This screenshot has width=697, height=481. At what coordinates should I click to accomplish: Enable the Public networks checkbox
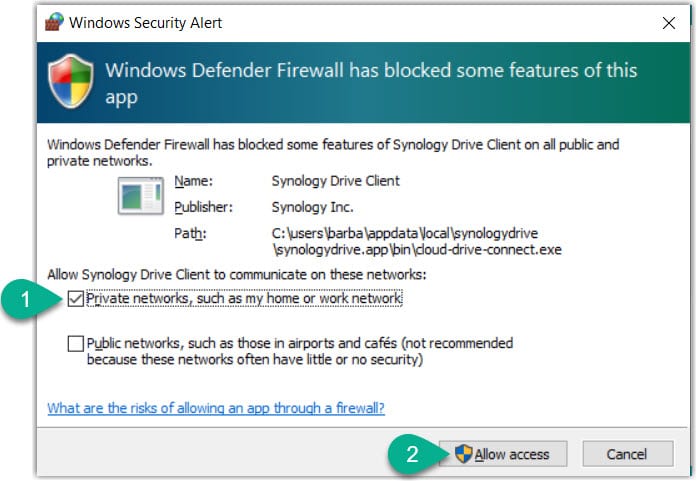[76, 343]
